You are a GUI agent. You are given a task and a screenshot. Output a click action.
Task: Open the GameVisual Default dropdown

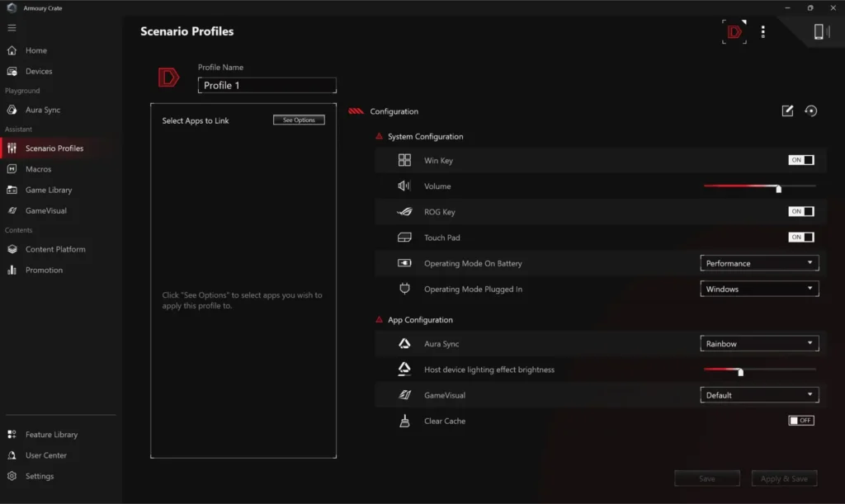pyautogui.click(x=758, y=394)
